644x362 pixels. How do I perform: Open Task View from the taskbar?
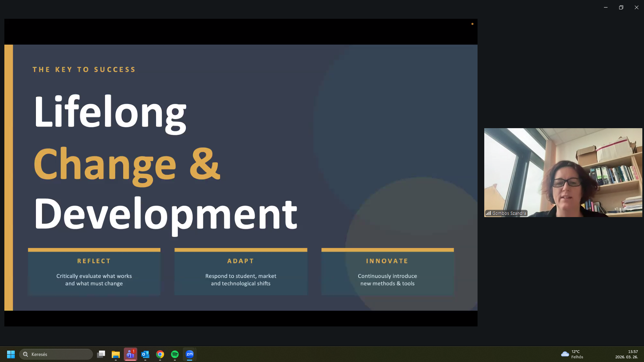coord(101,354)
